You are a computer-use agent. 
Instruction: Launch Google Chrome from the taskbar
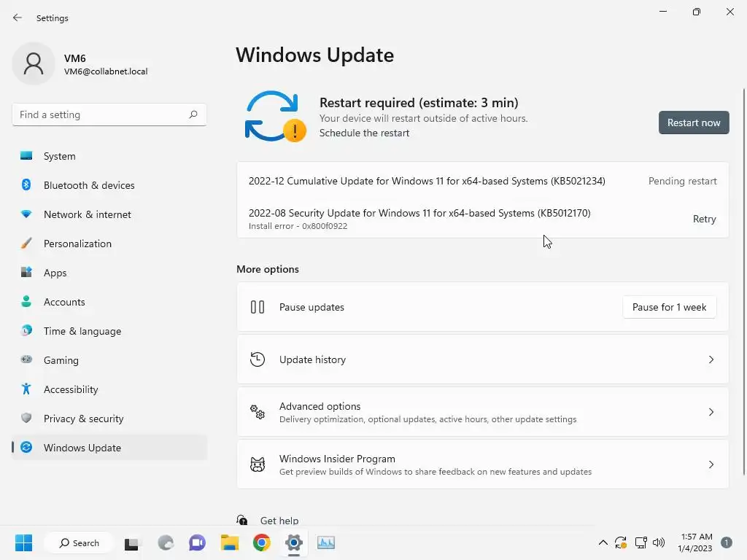point(262,542)
